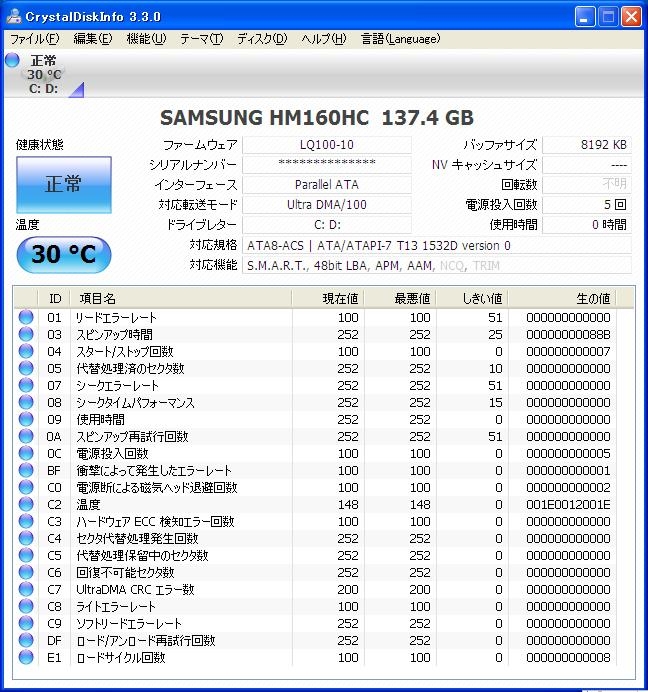Click the ATA8-ACS supported standard field
The height and width of the screenshot is (692, 648).
[x=437, y=245]
